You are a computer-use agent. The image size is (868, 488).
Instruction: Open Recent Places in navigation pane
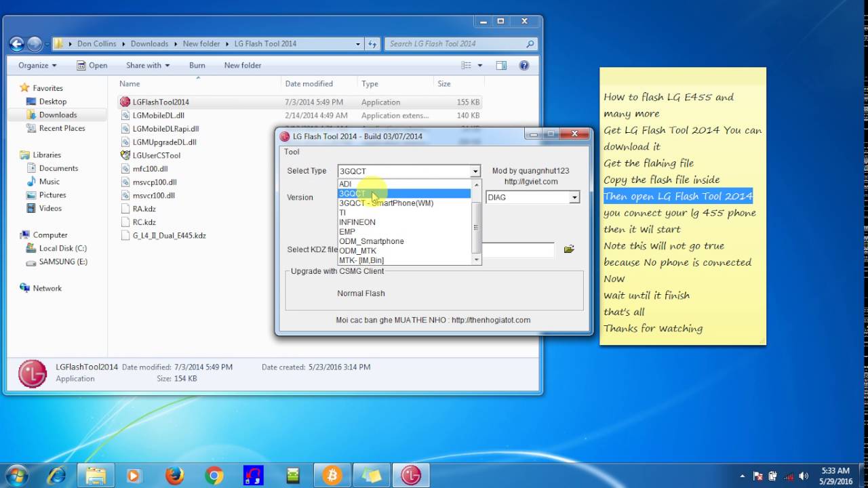(x=62, y=128)
